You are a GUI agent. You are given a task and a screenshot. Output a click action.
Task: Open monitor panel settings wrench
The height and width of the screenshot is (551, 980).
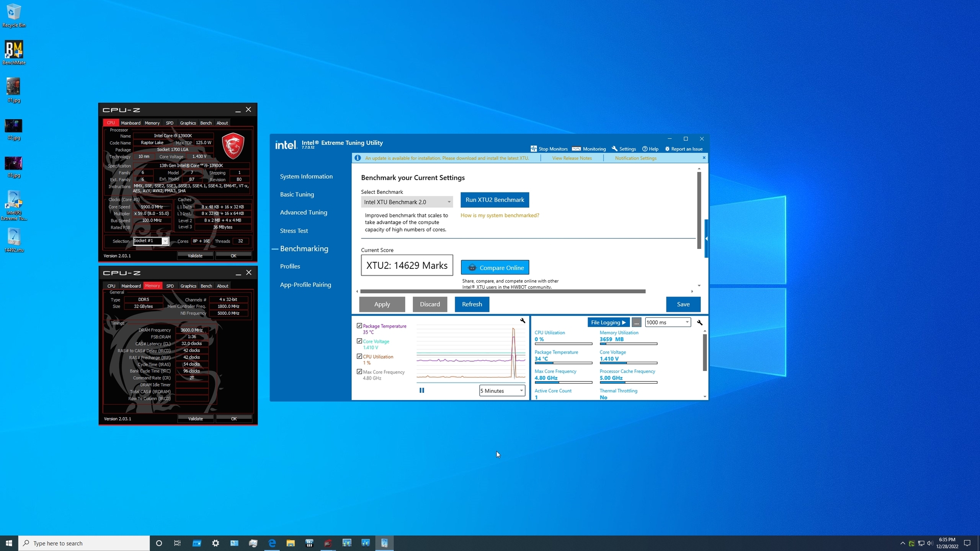point(700,322)
